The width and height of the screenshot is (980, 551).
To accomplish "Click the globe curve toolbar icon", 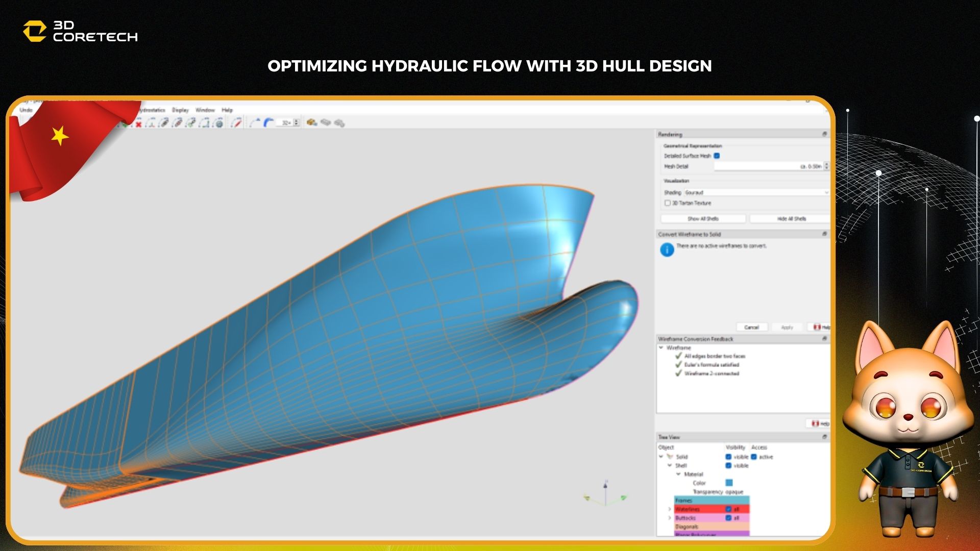I will (218, 123).
